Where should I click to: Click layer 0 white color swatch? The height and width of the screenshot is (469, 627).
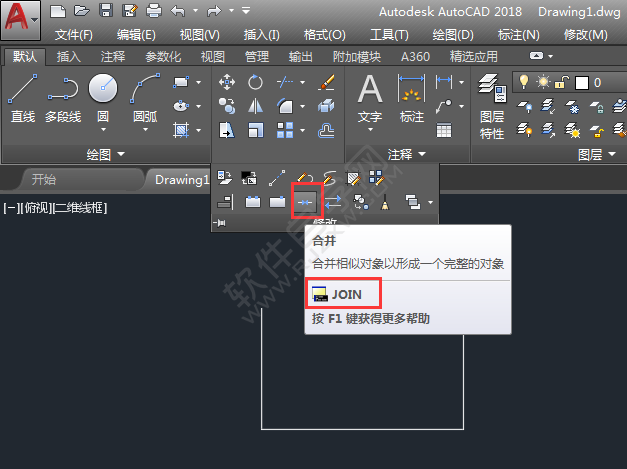tap(582, 83)
